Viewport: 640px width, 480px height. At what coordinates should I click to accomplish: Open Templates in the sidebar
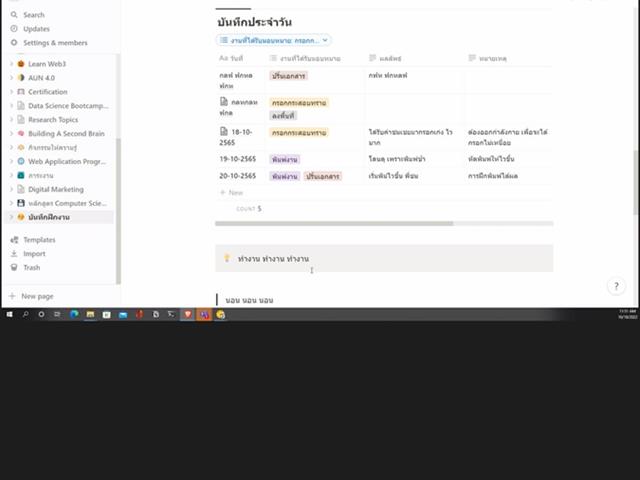pyautogui.click(x=39, y=240)
